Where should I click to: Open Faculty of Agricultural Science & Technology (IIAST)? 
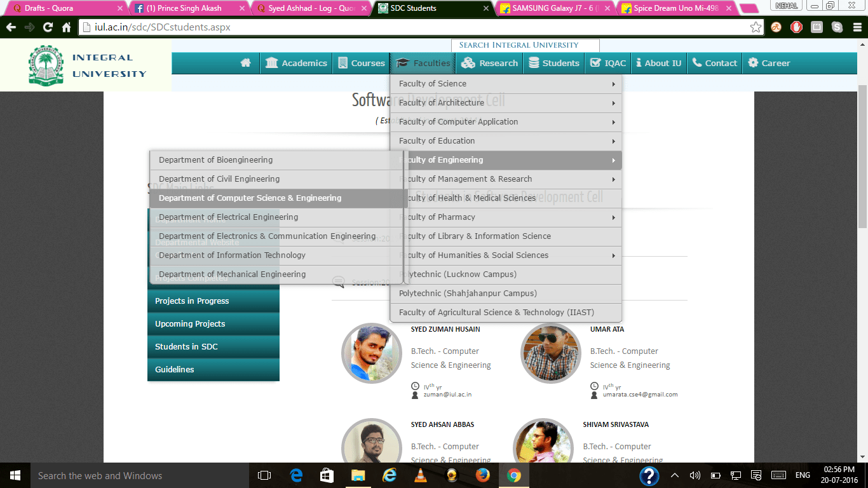[506, 313]
